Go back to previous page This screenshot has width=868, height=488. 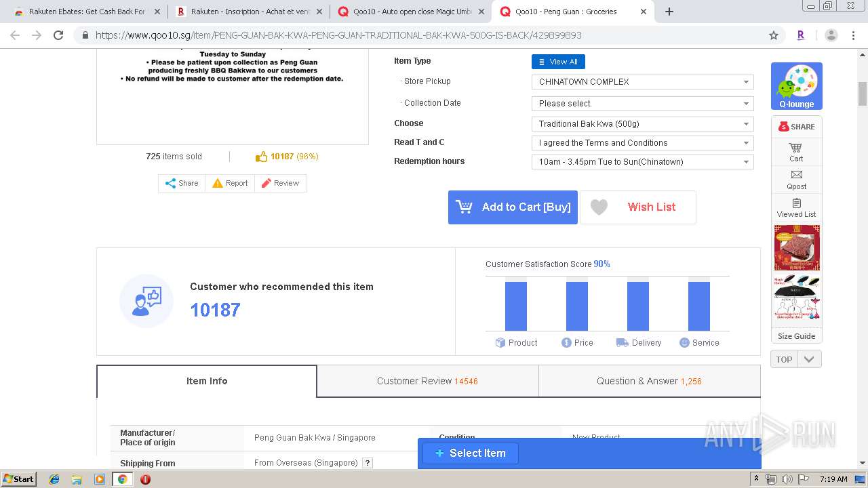[15, 35]
